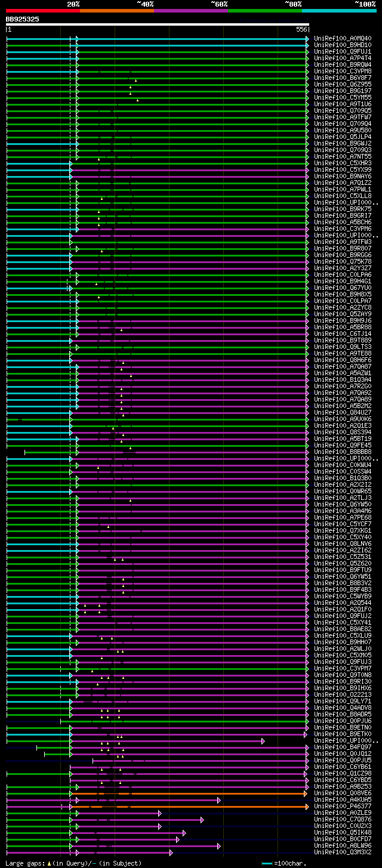Viewport: 382px width, 868px height.
Task: Click the label UniRef100_O22213
Action: pyautogui.click(x=343, y=694)
